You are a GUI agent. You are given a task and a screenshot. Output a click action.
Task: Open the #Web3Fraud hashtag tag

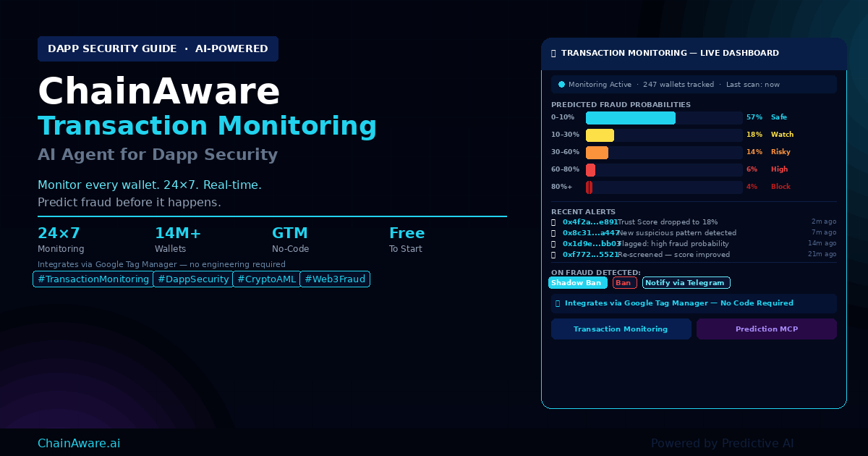[335, 279]
